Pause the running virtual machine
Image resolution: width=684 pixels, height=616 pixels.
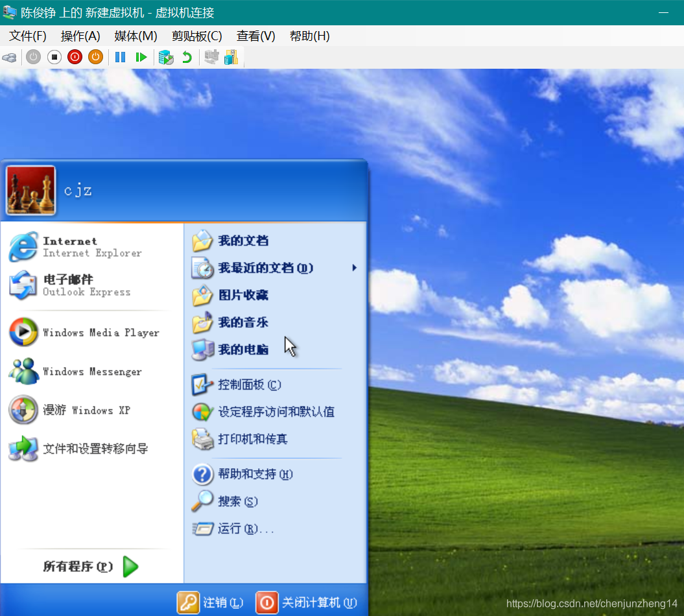click(x=120, y=57)
